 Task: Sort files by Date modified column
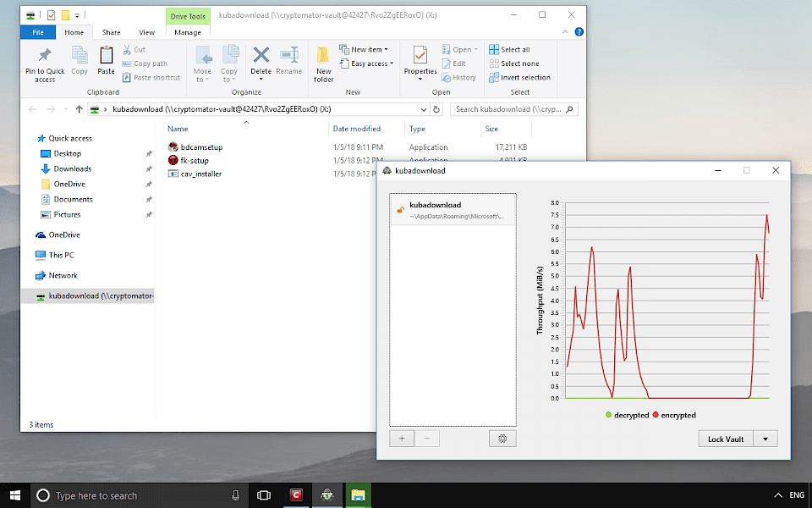click(x=356, y=129)
